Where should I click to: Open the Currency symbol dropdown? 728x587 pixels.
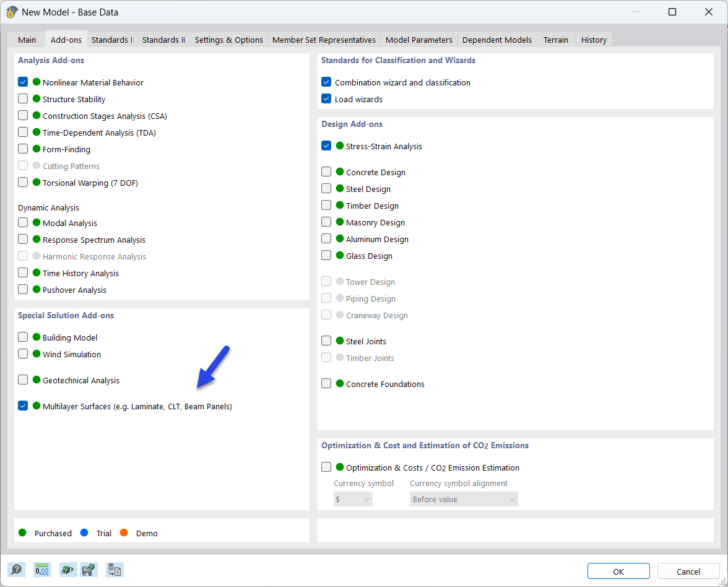(353, 498)
